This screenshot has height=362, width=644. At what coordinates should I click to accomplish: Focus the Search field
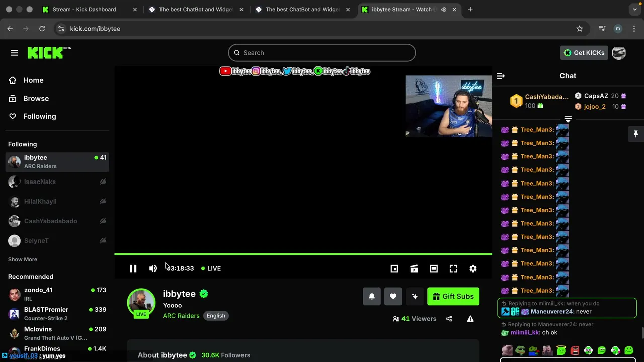tap(322, 53)
